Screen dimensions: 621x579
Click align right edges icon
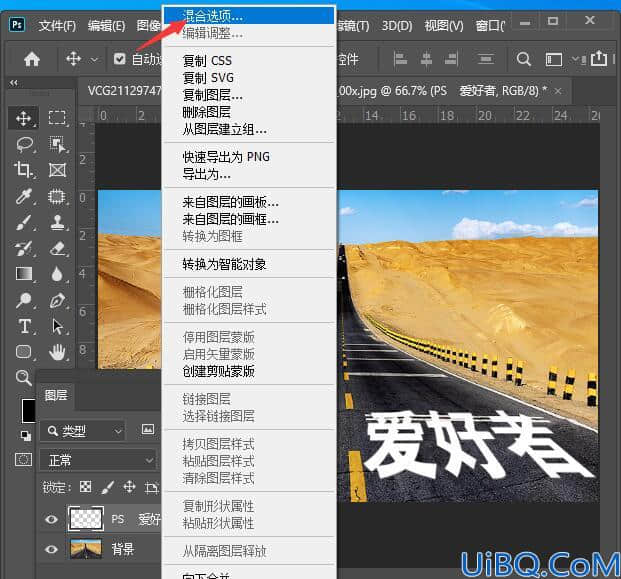(451, 59)
